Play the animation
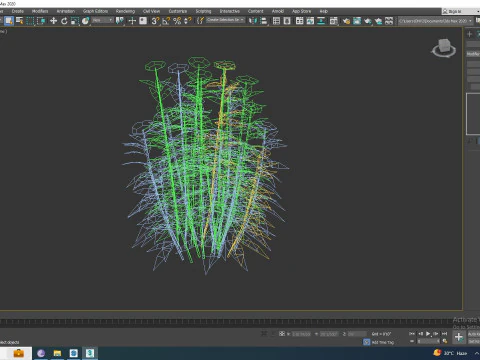Screen dimensions: 480x360 pyautogui.click(x=428, y=333)
